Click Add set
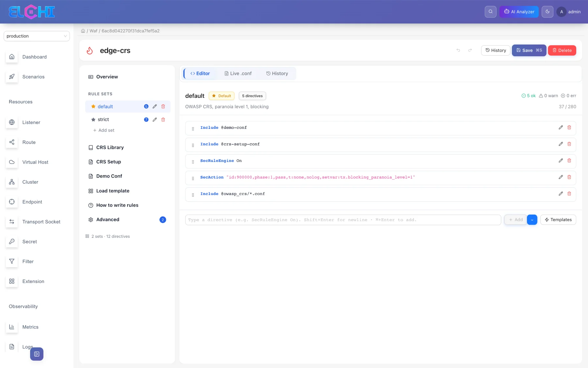Image resolution: width=588 pixels, height=368 pixels. tap(104, 130)
